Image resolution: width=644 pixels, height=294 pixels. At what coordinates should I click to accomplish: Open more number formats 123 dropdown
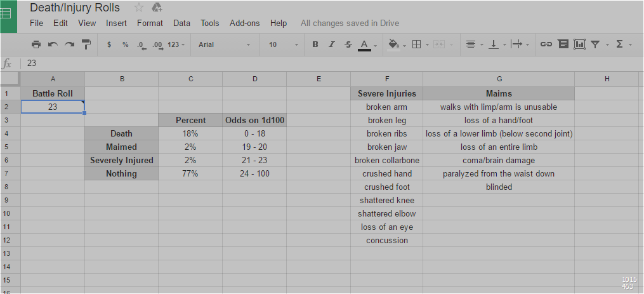(176, 44)
